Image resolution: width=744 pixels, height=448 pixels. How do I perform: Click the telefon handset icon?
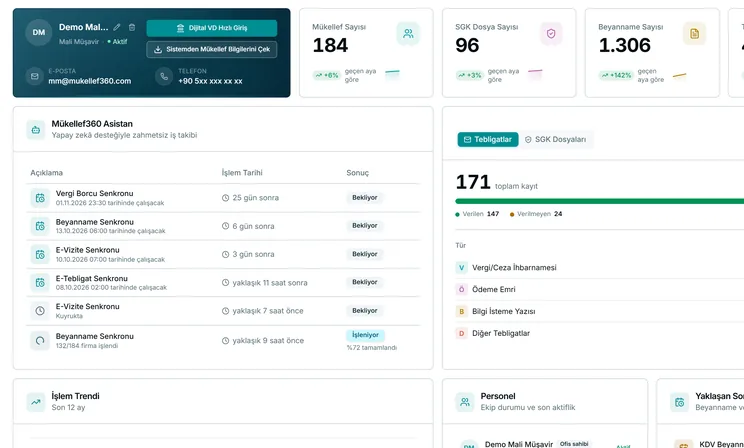pyautogui.click(x=164, y=76)
